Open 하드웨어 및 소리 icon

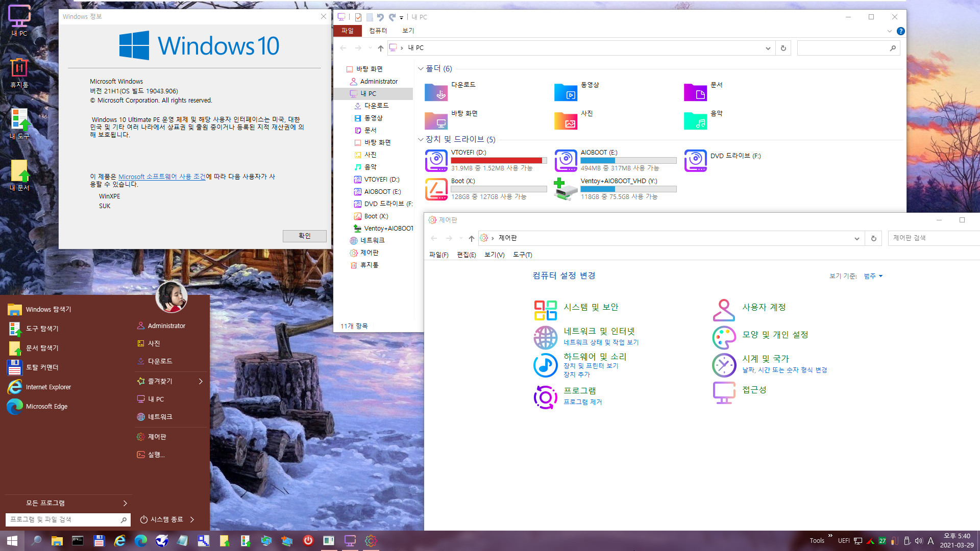(545, 365)
